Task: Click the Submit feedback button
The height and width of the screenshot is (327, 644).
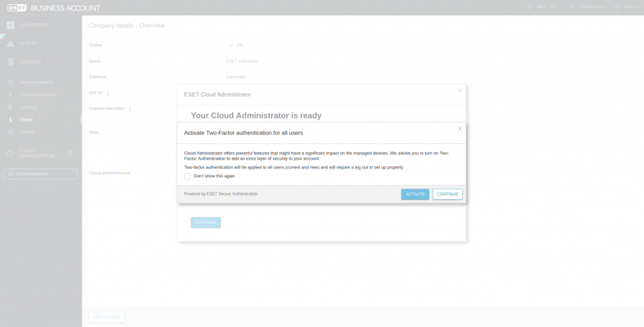Action: click(40, 174)
